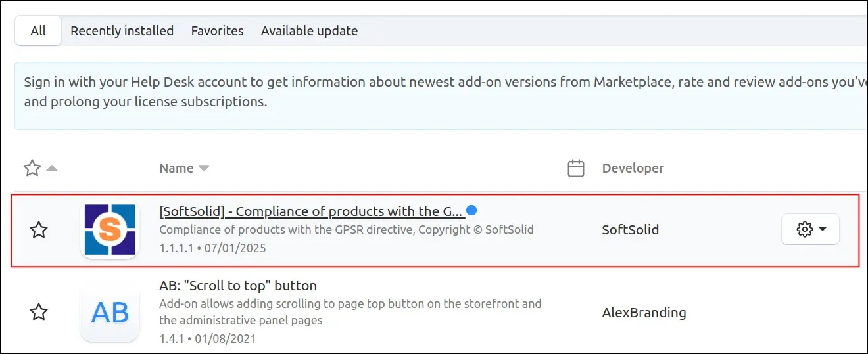Click the blue dot update indicator
Screen dimensions: 868x354
(x=471, y=211)
